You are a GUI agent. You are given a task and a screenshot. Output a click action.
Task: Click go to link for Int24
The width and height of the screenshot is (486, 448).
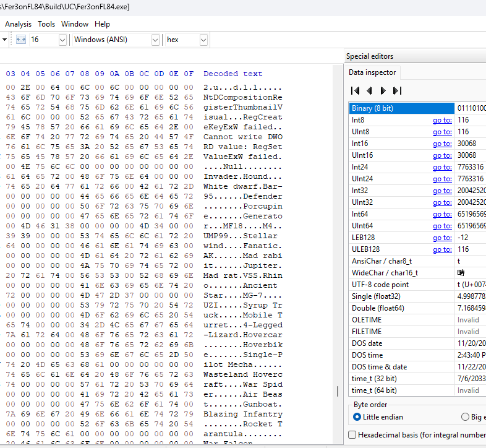[x=442, y=167]
